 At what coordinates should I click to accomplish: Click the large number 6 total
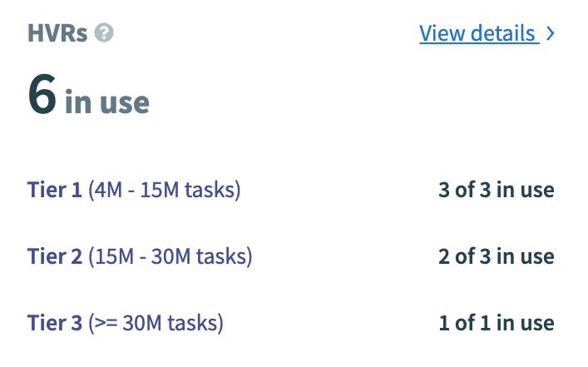42,93
